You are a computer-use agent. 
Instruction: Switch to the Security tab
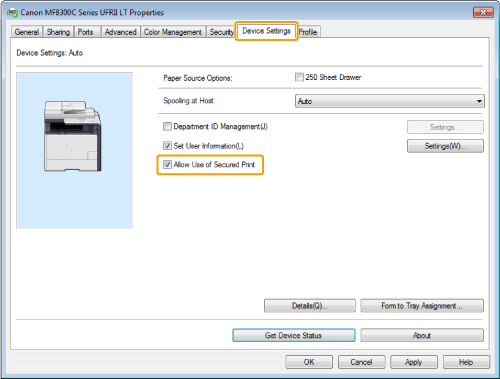pyautogui.click(x=221, y=32)
